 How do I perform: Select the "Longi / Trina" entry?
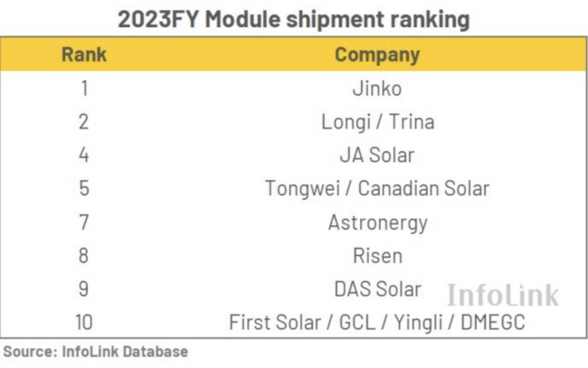[x=376, y=122]
